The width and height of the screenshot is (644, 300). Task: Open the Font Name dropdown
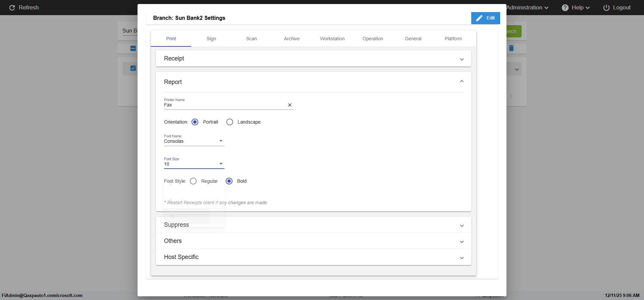(221, 141)
